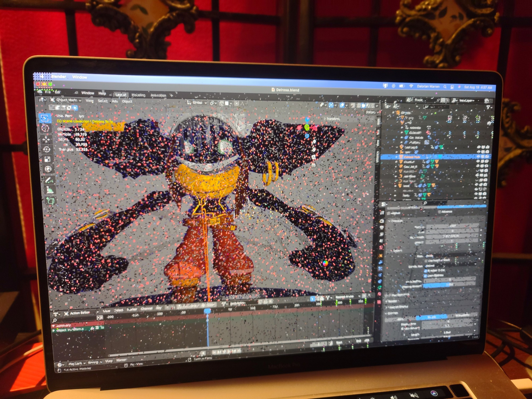
Task: Select the Scale tool
Action: click(x=47, y=159)
